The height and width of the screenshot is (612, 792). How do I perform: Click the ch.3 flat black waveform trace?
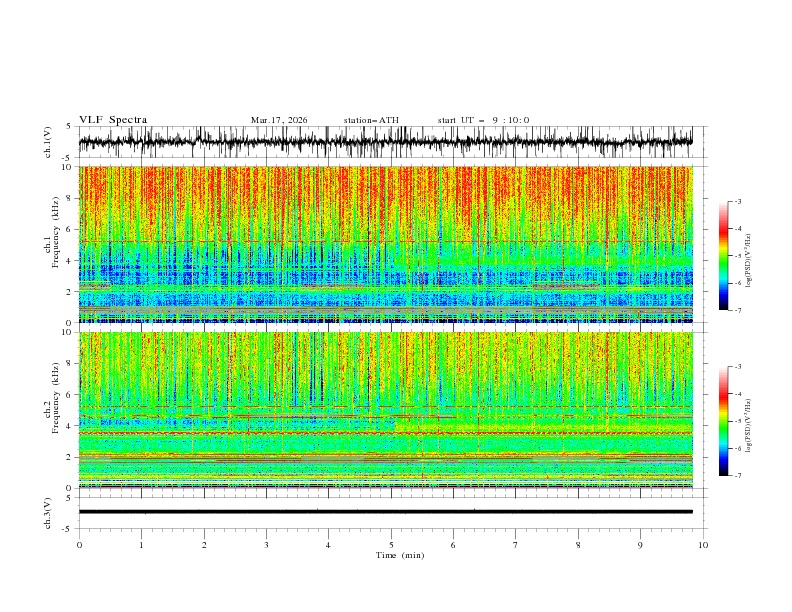(x=385, y=512)
